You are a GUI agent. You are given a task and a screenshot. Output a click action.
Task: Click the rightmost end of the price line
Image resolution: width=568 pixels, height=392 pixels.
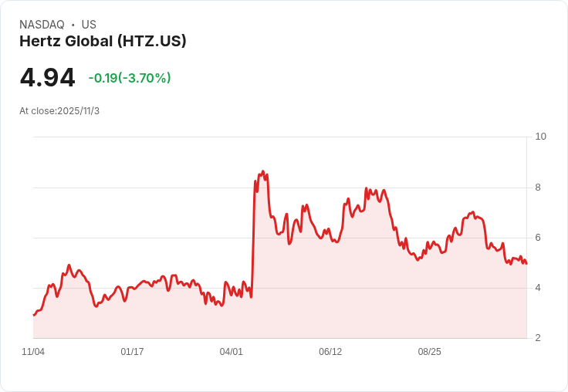(x=526, y=264)
